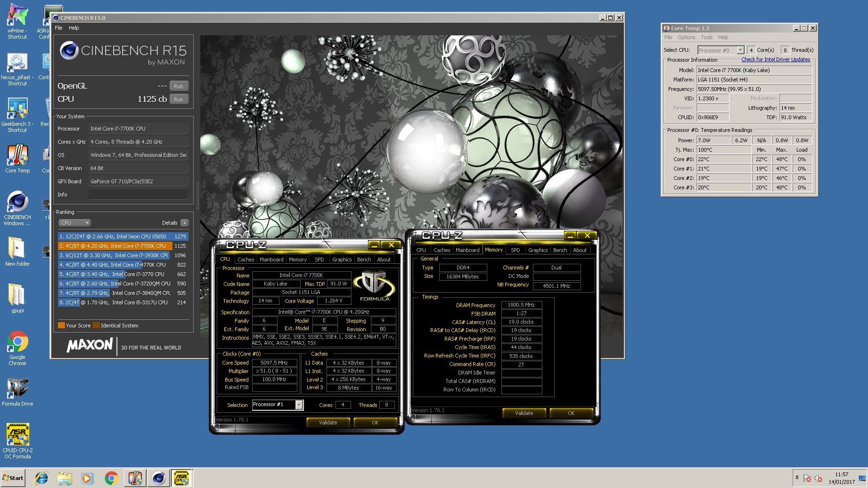Select the i5-3317U ranking row
This screenshot has width=868, height=488.
point(123,302)
